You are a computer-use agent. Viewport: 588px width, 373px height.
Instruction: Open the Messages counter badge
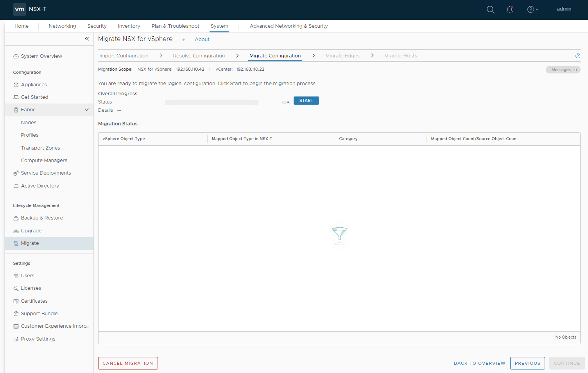[563, 70]
